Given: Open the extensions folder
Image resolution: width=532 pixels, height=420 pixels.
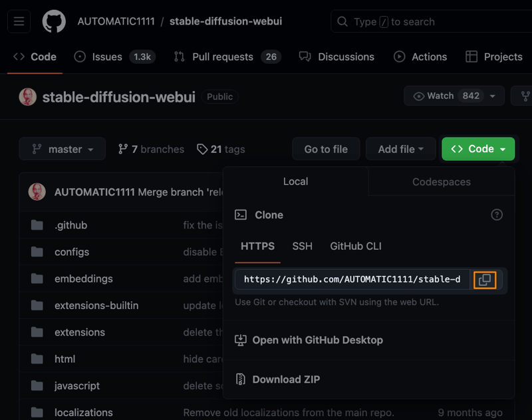Looking at the screenshot, I should click(x=80, y=332).
